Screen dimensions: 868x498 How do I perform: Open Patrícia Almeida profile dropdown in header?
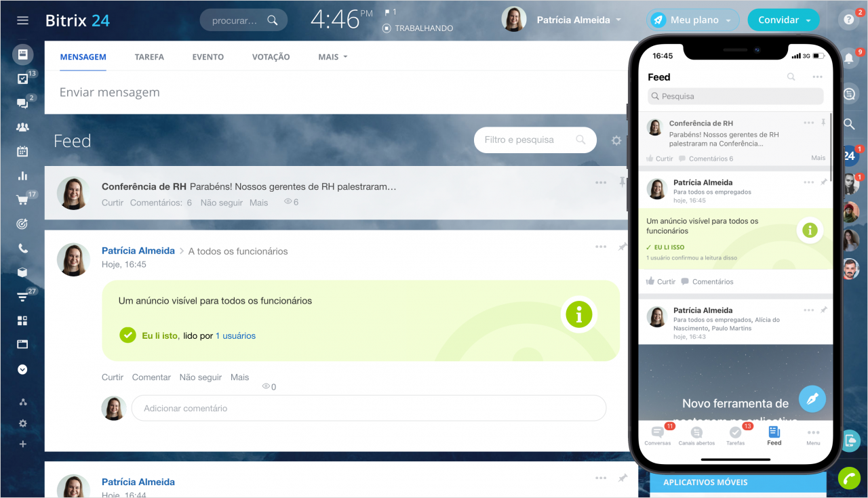click(x=578, y=20)
